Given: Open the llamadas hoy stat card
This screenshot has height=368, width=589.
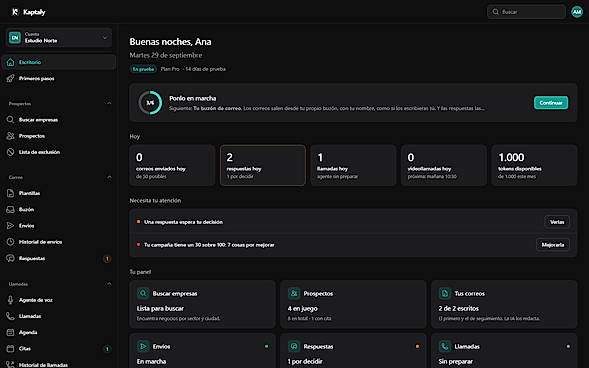Looking at the screenshot, I should (x=353, y=165).
